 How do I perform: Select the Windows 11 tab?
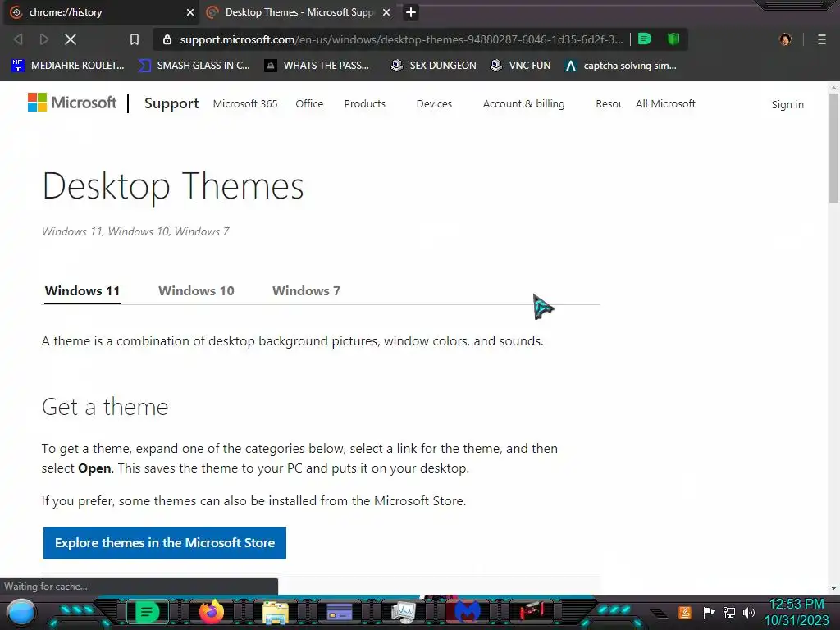[x=82, y=291]
